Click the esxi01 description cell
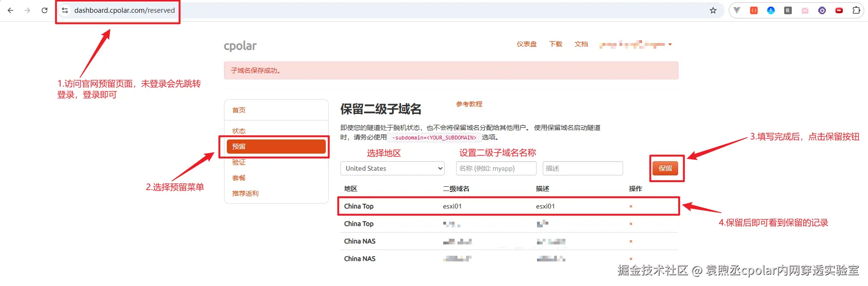868x286 pixels. click(x=546, y=207)
